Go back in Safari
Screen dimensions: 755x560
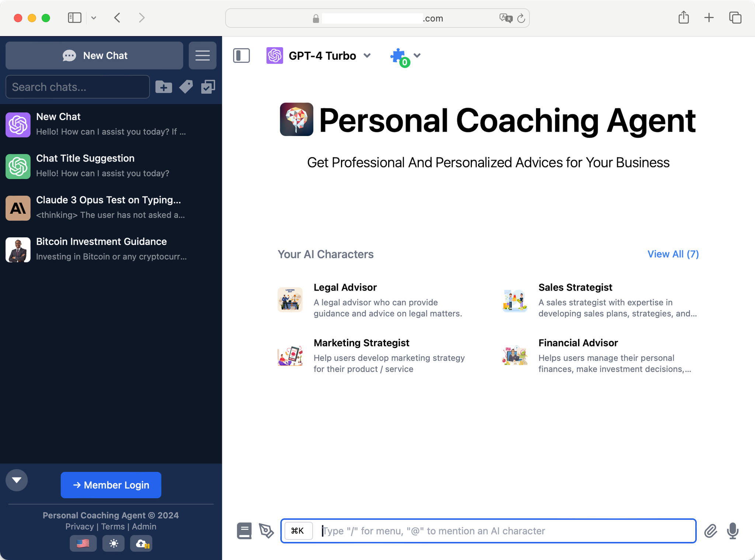(117, 18)
